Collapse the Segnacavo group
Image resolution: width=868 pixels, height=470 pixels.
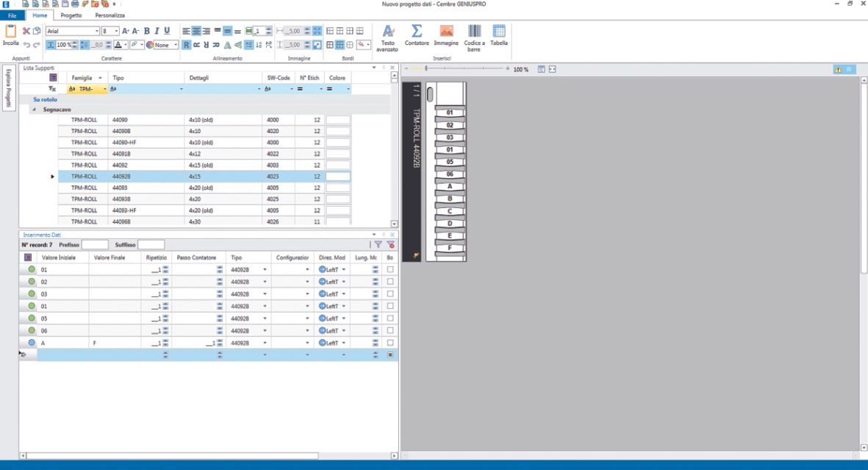(x=33, y=109)
